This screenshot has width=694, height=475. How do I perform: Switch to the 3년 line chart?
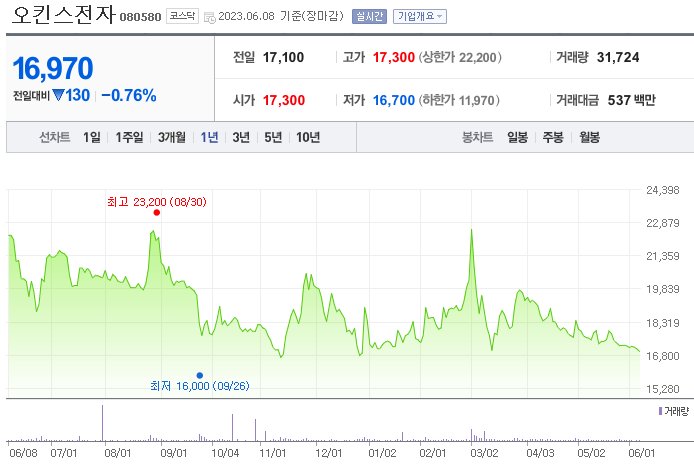pyautogui.click(x=241, y=137)
